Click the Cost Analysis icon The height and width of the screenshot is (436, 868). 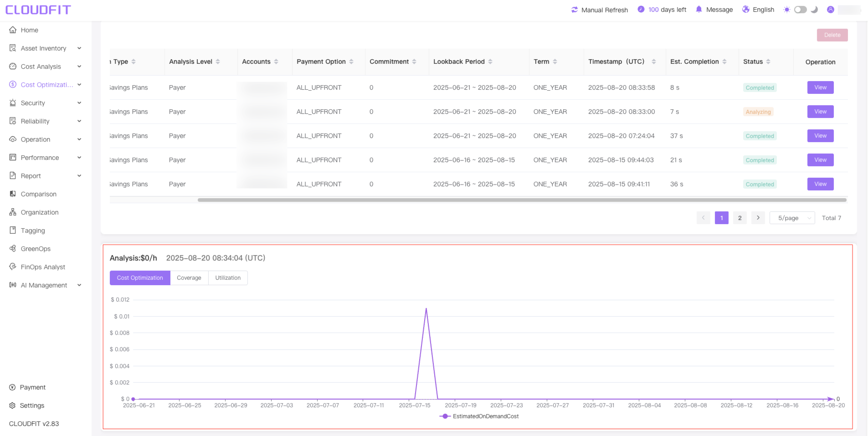13,67
